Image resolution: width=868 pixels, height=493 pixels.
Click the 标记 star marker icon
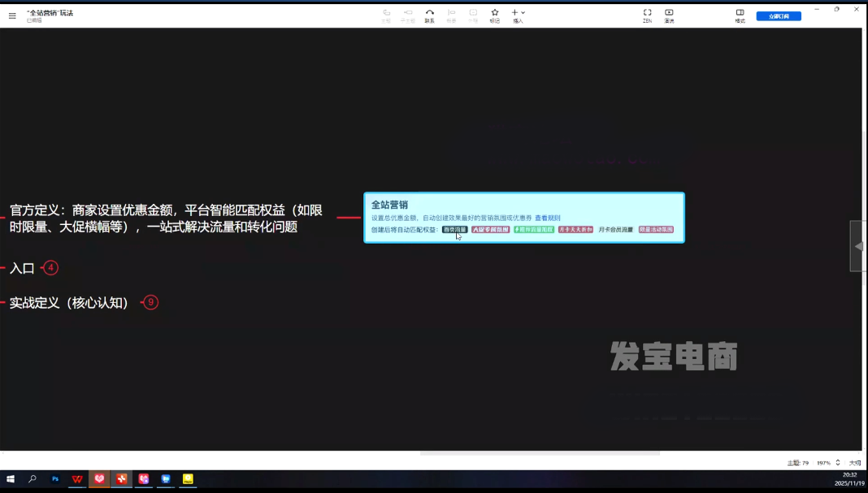point(494,15)
